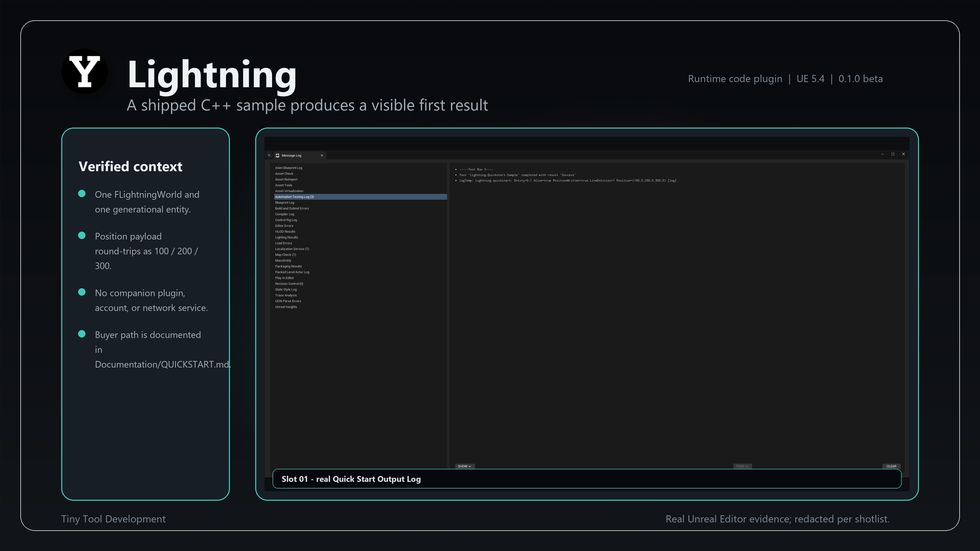Close the Message Log tab

(x=322, y=156)
